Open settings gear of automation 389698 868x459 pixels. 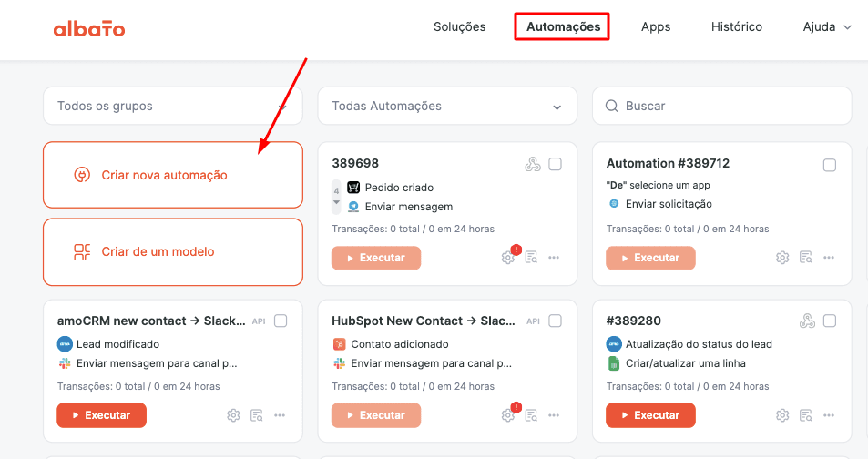[x=507, y=258]
